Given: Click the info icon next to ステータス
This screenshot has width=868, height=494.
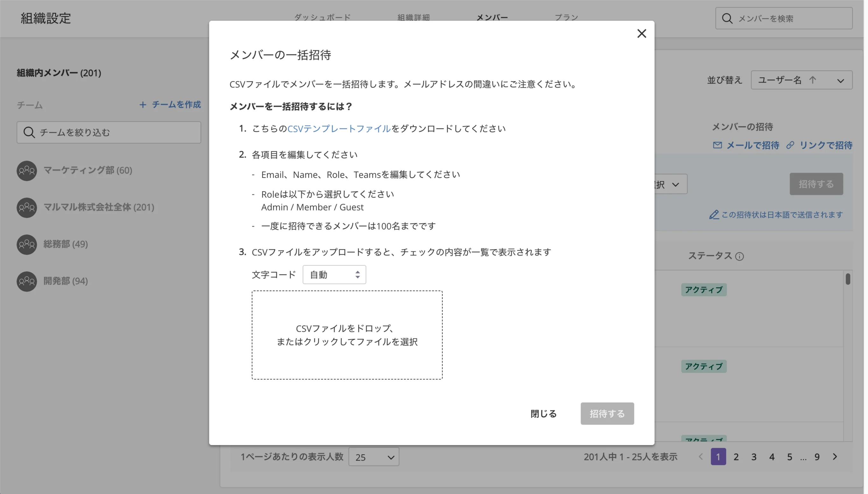Looking at the screenshot, I should point(739,256).
